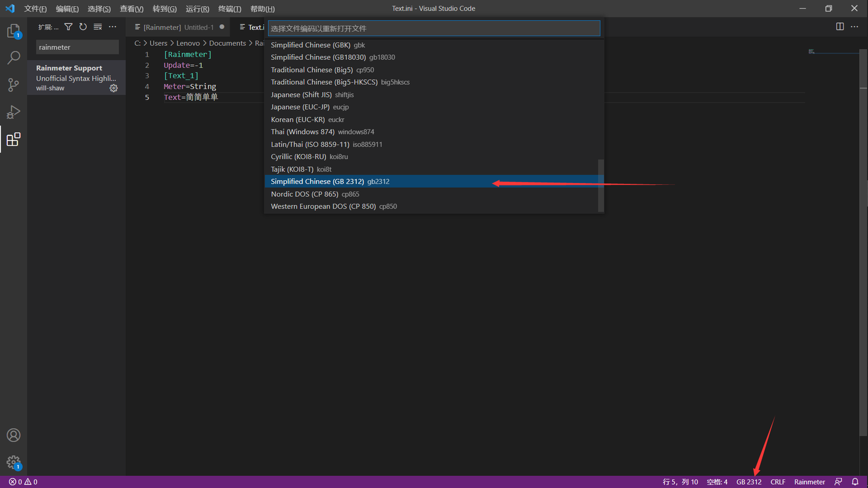Open the 选择(S) menu

[99, 9]
